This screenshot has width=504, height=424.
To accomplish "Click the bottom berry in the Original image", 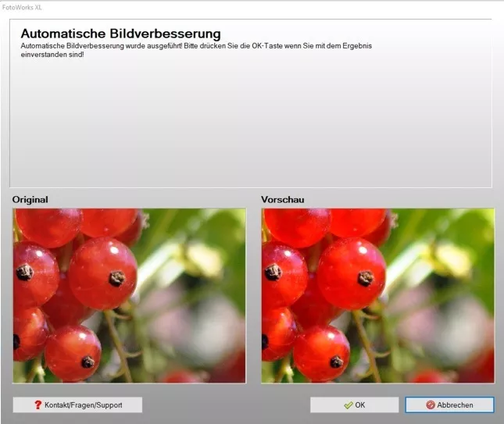I will (x=72, y=353).
